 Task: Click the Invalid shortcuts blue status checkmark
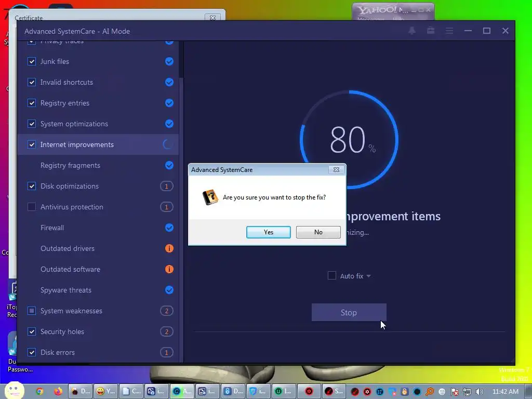(169, 82)
